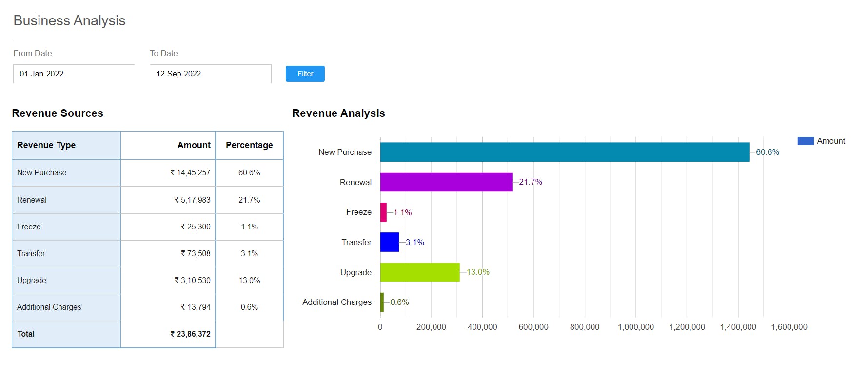Select the purple Renewal bar
The height and width of the screenshot is (378, 868).
tap(446, 182)
